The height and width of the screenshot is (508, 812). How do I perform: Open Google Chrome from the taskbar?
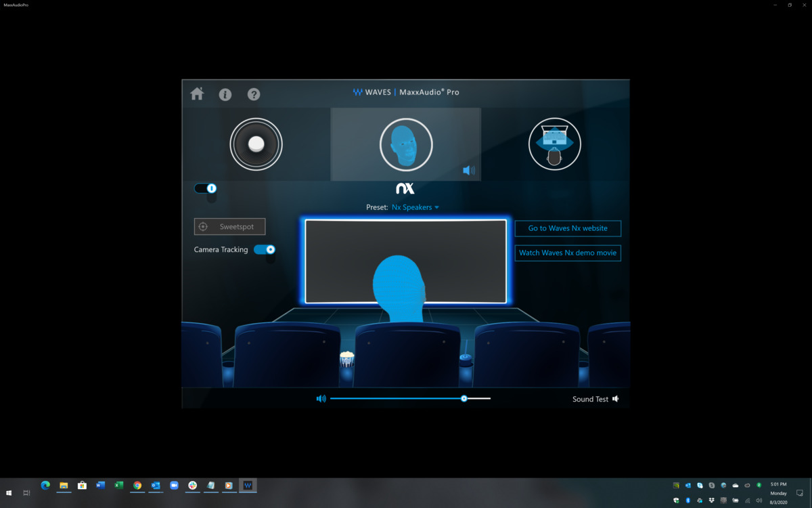(137, 486)
